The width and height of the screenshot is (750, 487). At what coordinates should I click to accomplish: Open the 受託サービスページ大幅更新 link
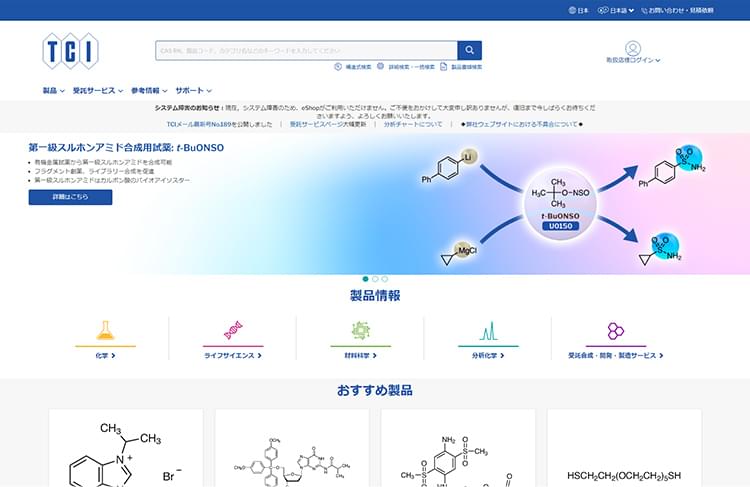[328, 124]
